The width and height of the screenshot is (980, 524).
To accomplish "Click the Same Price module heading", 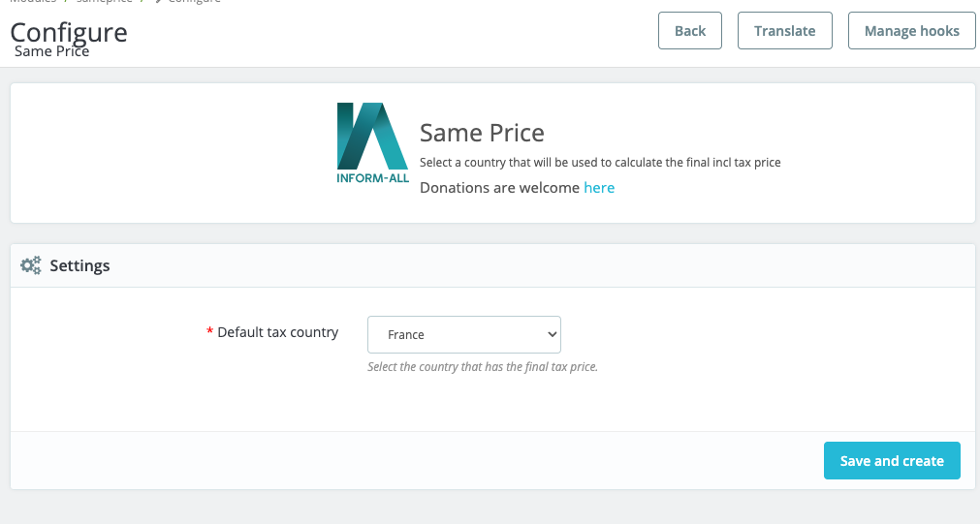I will 482,132.
